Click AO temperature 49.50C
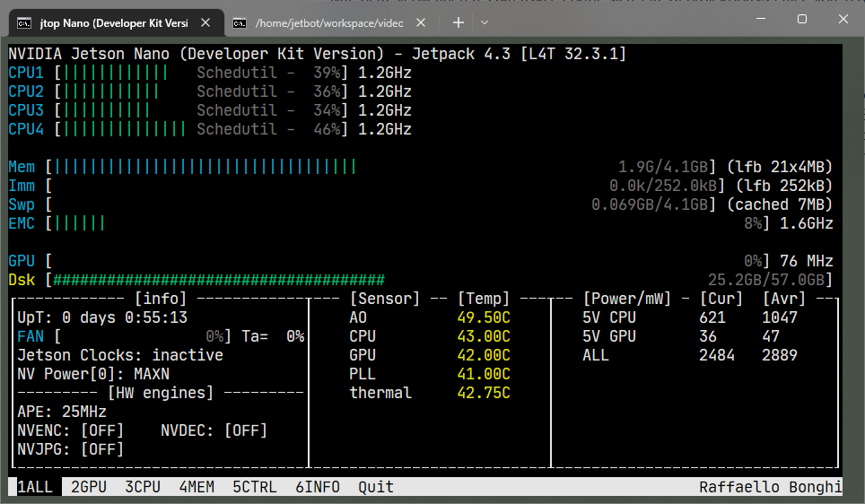The height and width of the screenshot is (504, 865). pos(484,317)
